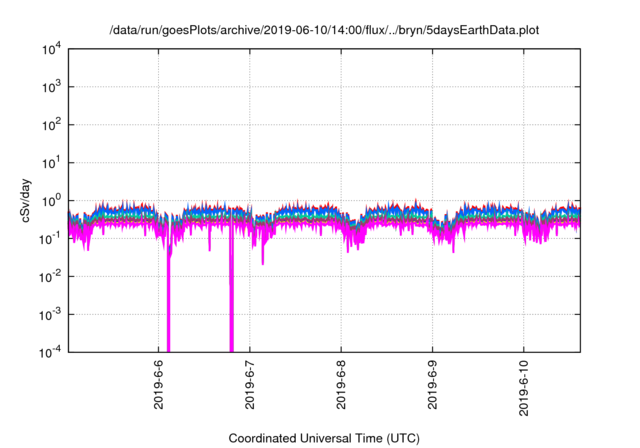Click the 10^2 y-axis tick label
Screen dimensions: 640x448
pyautogui.click(x=51, y=125)
